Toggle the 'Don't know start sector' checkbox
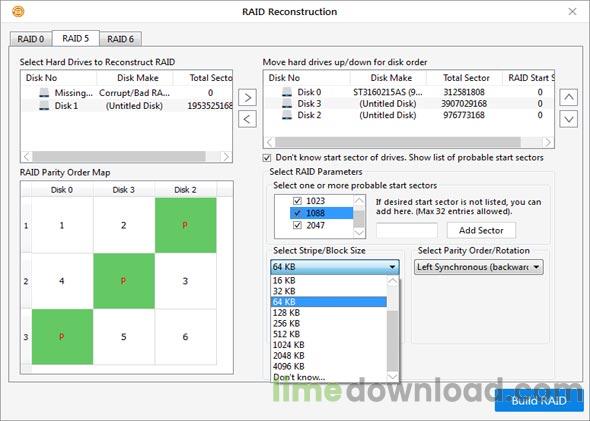The height and width of the screenshot is (421, 590). pos(267,158)
